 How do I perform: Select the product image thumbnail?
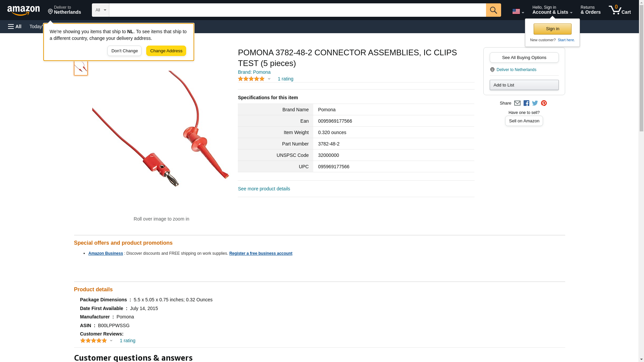(x=81, y=68)
